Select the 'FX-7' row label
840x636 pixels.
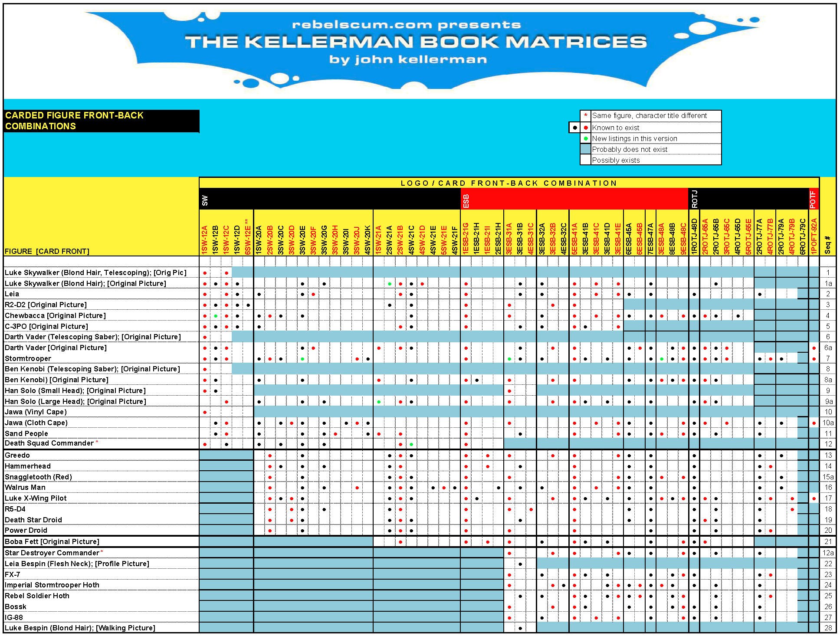[13, 574]
